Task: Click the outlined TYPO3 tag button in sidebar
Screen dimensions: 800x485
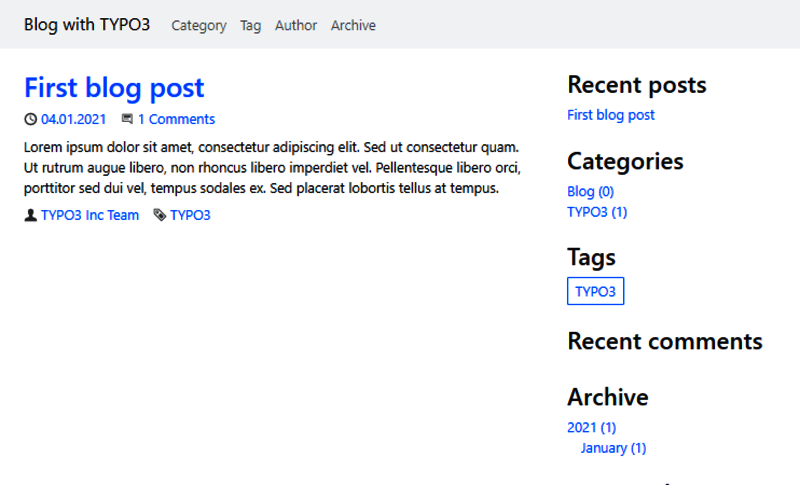Action: (x=595, y=291)
